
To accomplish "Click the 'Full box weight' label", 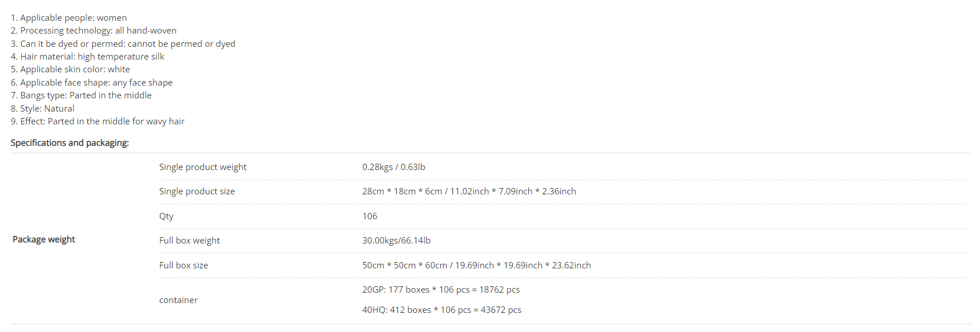I will [x=189, y=241].
